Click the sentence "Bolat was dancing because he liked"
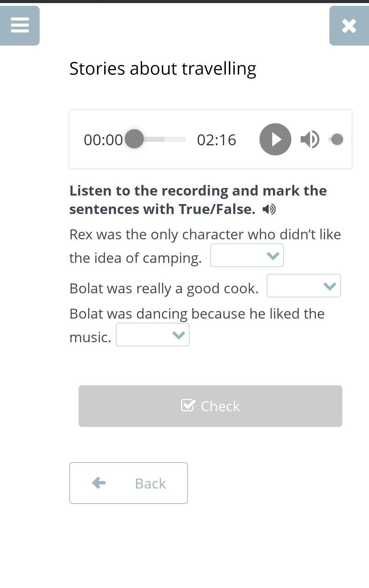The height and width of the screenshot is (588, 369). [x=197, y=314]
